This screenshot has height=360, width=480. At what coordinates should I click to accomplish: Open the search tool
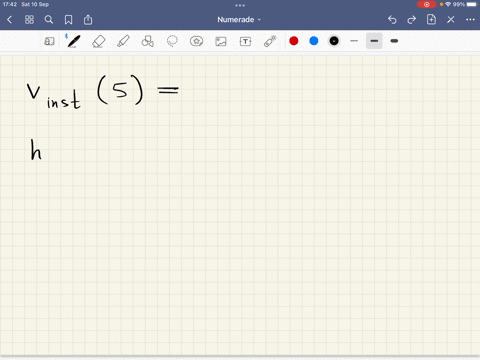49,20
